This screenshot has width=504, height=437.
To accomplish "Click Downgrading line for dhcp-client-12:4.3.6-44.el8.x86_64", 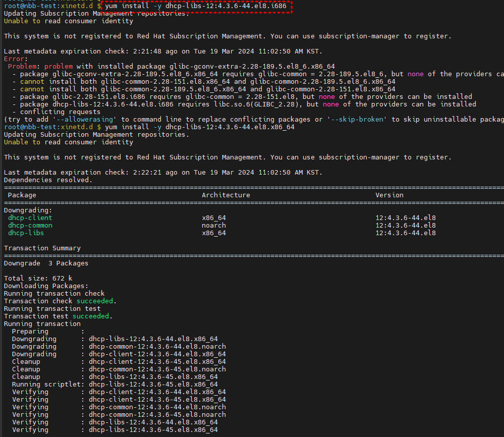I will (119, 354).
